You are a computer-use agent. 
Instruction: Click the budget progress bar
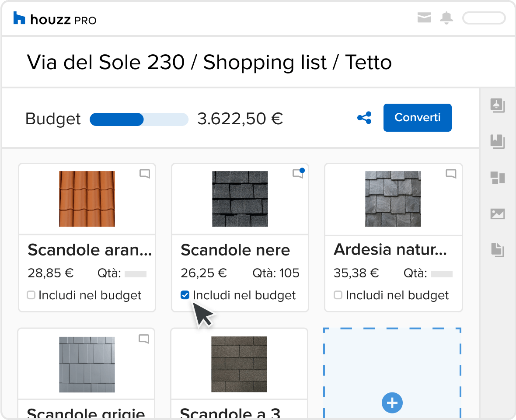coord(139,119)
